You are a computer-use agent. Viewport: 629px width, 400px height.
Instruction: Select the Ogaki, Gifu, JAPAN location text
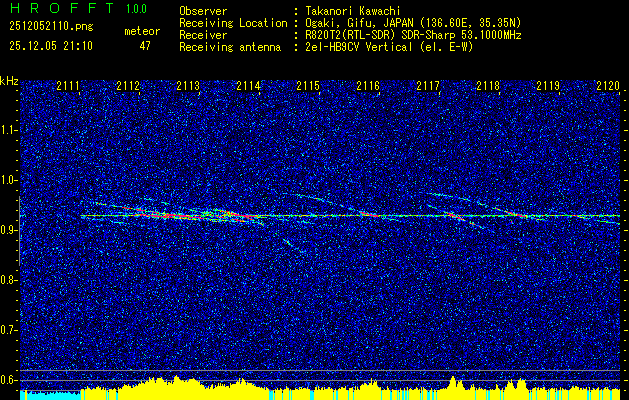tap(413, 23)
